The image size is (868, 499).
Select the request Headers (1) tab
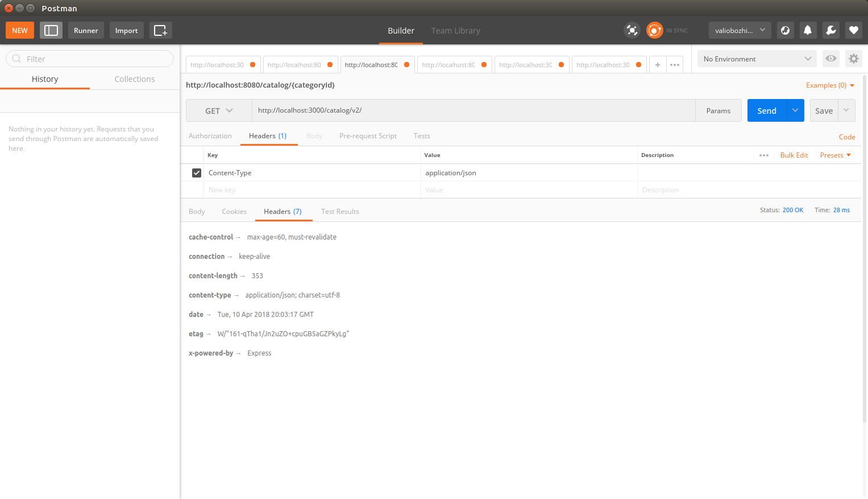click(x=268, y=136)
